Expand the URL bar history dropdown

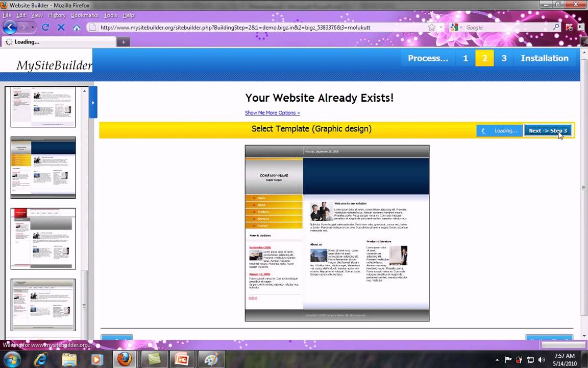tap(441, 28)
